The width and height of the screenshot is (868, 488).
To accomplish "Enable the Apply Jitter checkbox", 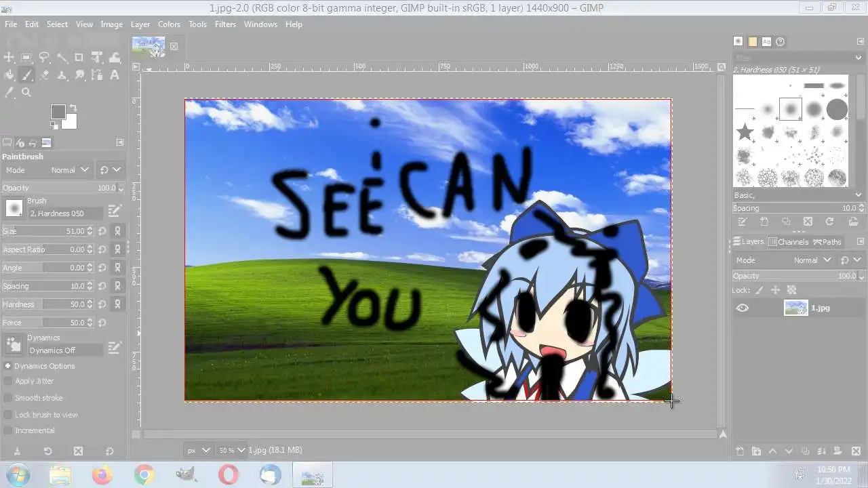I will click(8, 382).
